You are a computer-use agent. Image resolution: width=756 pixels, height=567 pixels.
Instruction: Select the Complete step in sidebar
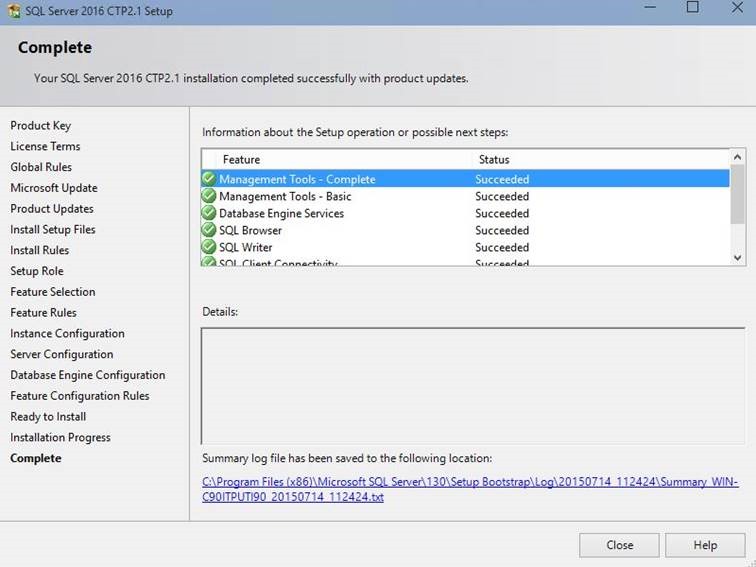[x=36, y=458]
